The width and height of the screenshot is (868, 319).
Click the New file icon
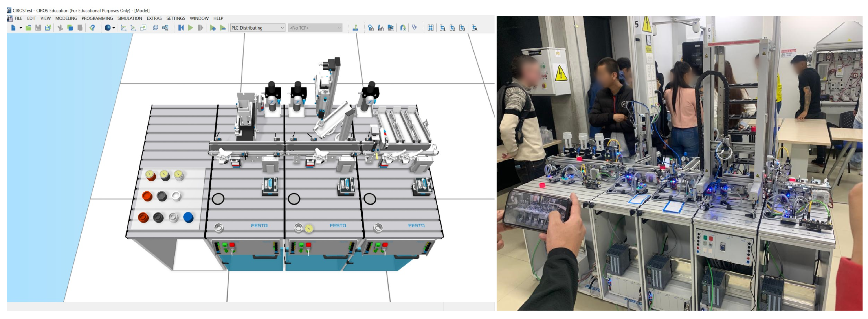coord(13,28)
